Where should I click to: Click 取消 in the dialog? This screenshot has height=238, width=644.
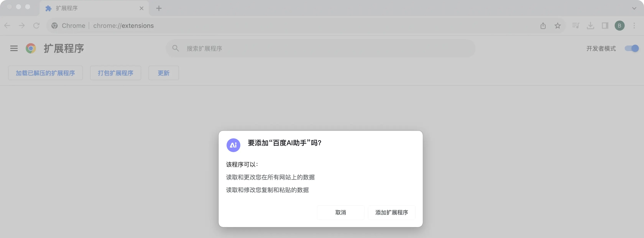[341, 212]
